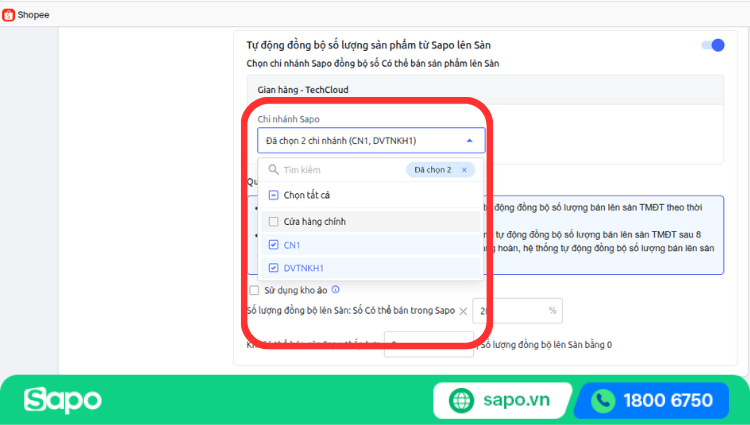Screen dimensions: 750x425
Task: Turn off the auto-sync quantity toggle
Action: pos(713,45)
